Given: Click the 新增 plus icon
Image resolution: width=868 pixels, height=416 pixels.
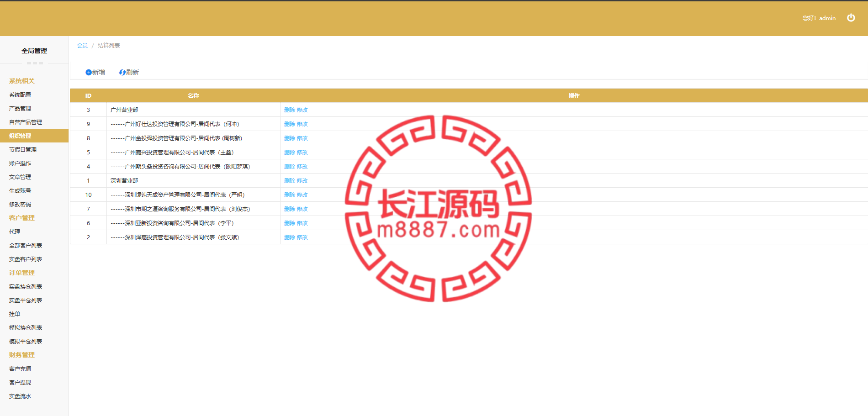Looking at the screenshot, I should [x=89, y=72].
